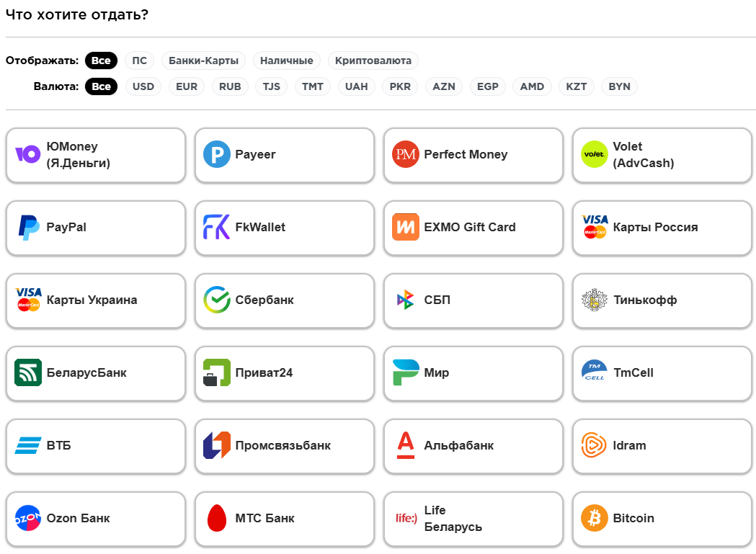Click the 'Альфабанк' label text

[458, 445]
